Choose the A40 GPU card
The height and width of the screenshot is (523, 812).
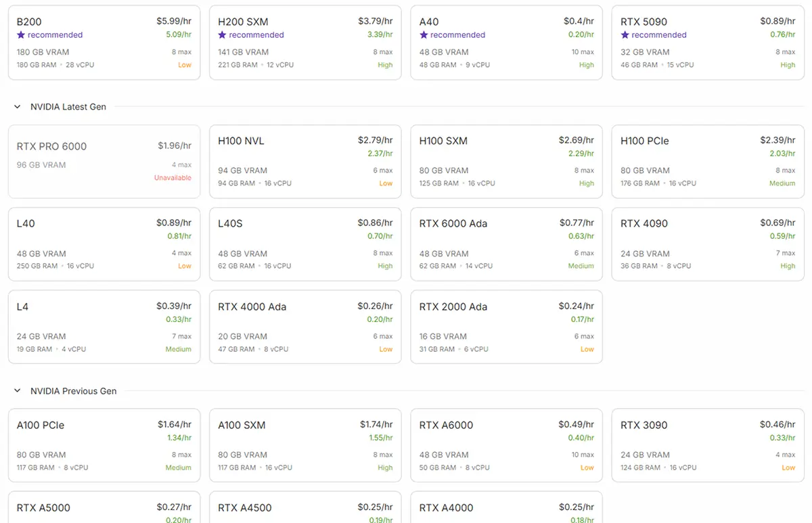click(507, 43)
